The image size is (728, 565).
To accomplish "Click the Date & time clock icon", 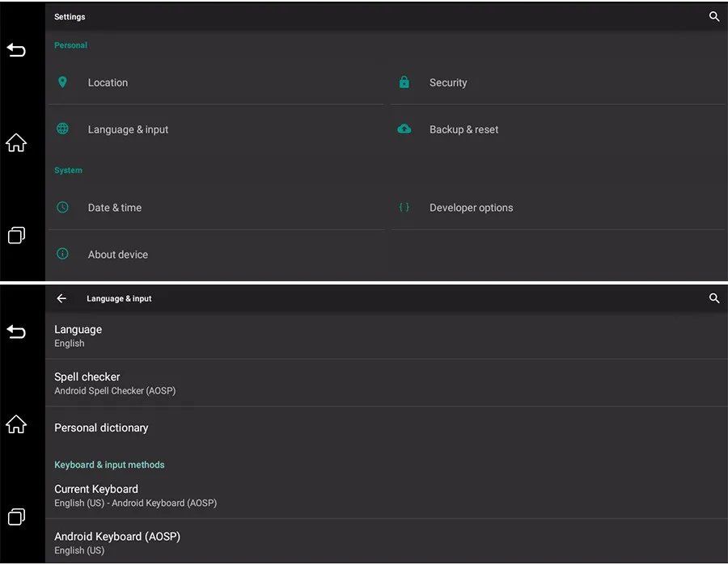I will 62,208.
